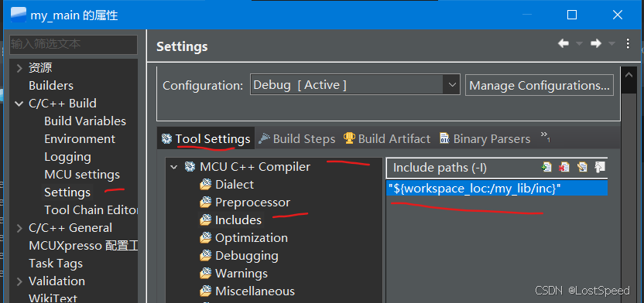The width and height of the screenshot is (644, 303).
Task: Open the Settings page in sidebar
Action: tap(67, 192)
